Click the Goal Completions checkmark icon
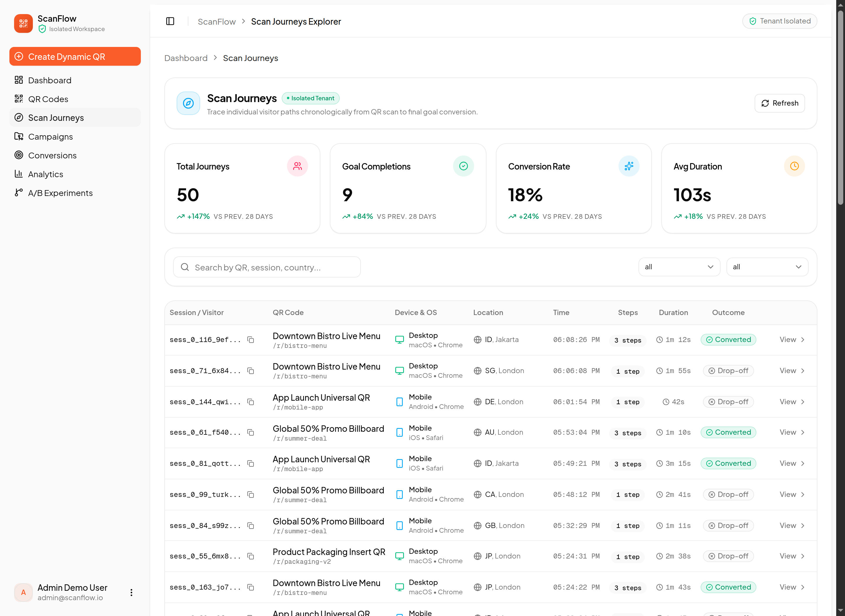Screen dimensions: 845x616 pos(463,166)
